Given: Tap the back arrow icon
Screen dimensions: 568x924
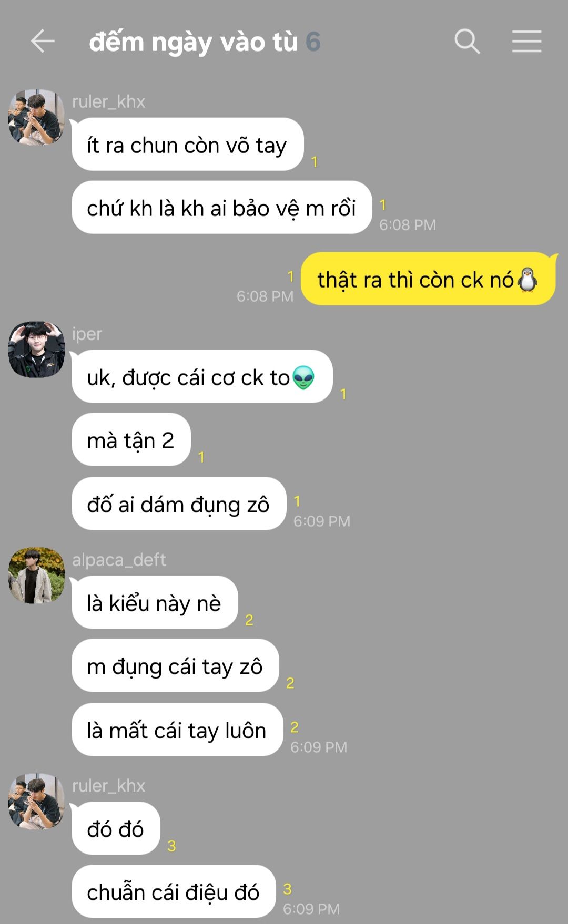Looking at the screenshot, I should pyautogui.click(x=43, y=41).
